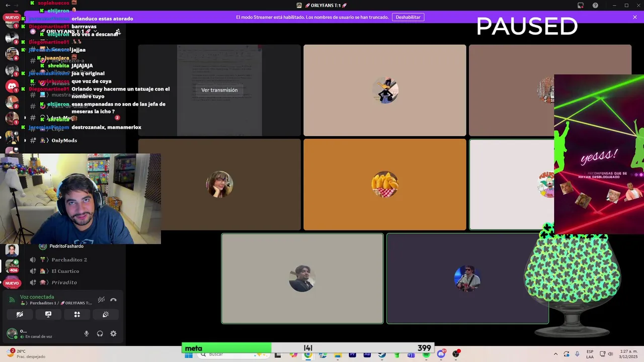The image size is (644, 362).
Task: Dismiss the Streamer mode banner
Action: coord(635,17)
